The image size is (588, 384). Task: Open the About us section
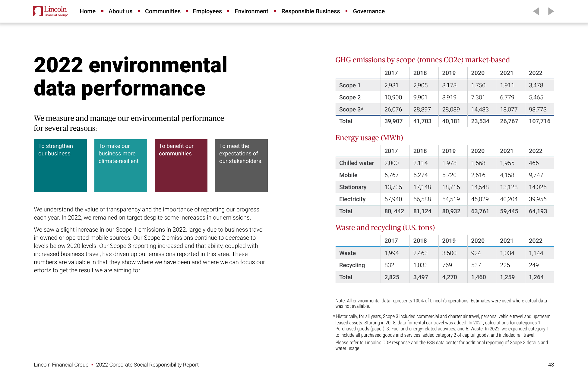(x=120, y=11)
